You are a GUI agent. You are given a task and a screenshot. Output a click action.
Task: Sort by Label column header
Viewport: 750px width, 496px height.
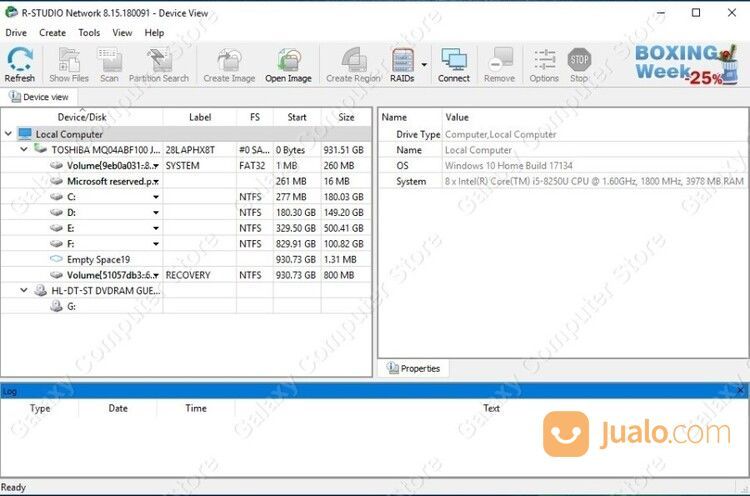point(200,117)
